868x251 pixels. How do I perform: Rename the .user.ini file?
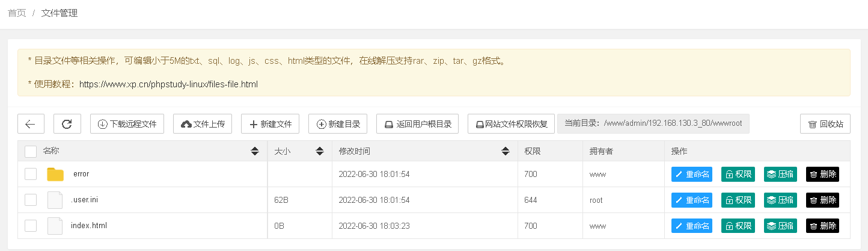692,200
